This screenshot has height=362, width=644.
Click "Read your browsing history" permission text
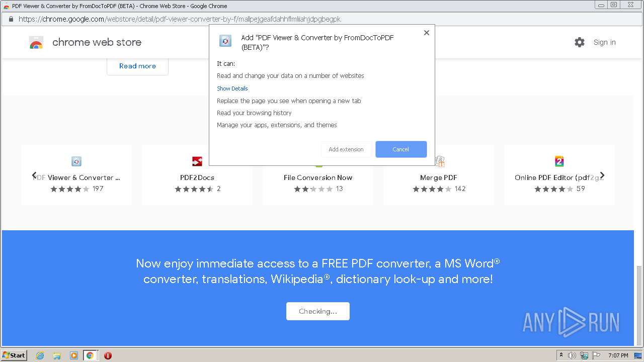coord(254,113)
